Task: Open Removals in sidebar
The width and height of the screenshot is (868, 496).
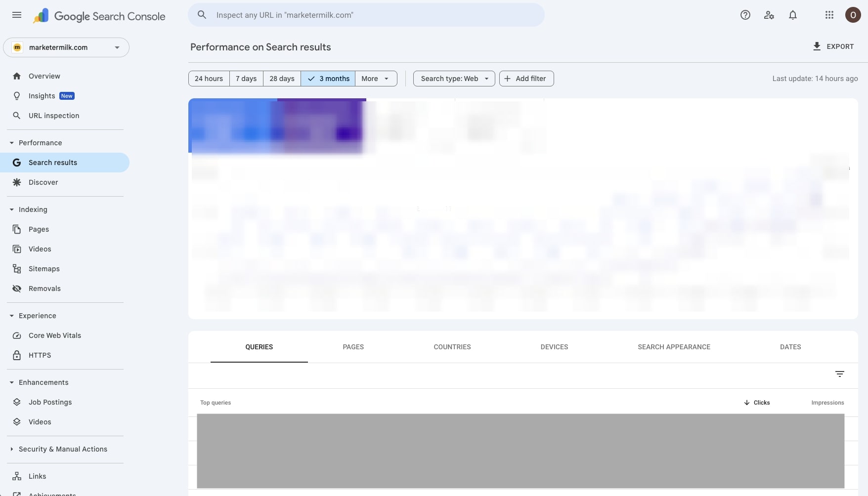Action: [65, 289]
